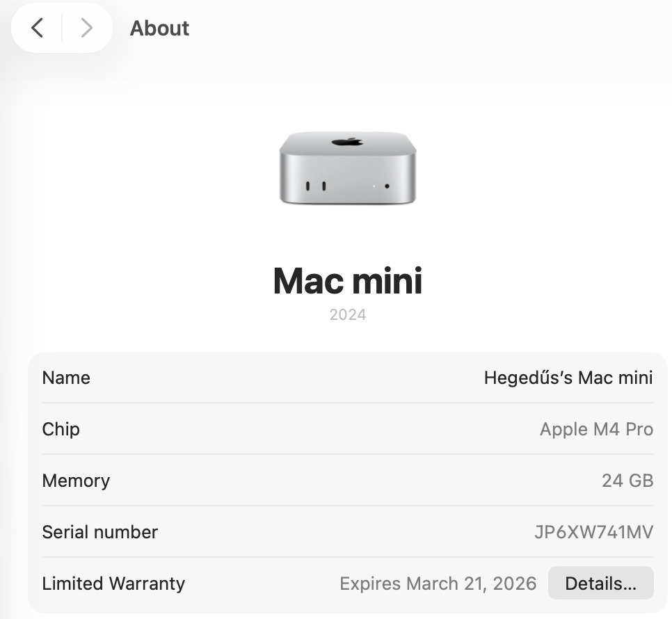Click the power indicator dot on the Mac mini image

click(x=386, y=186)
